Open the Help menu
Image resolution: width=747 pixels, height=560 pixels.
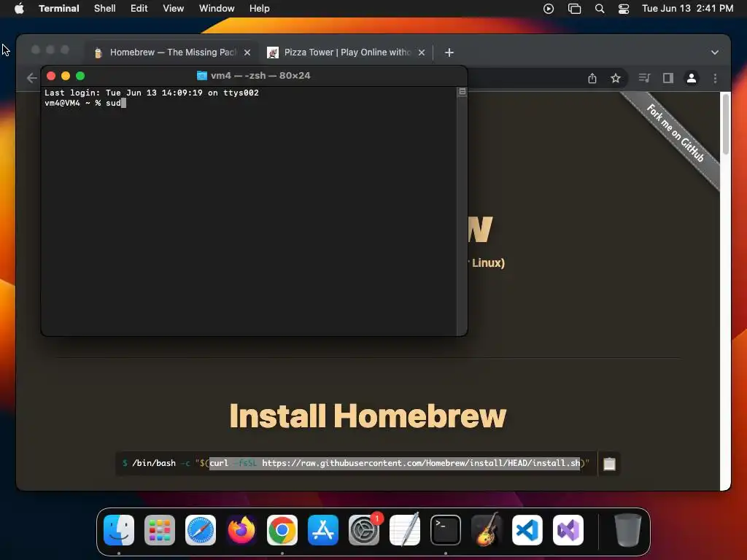tap(260, 9)
